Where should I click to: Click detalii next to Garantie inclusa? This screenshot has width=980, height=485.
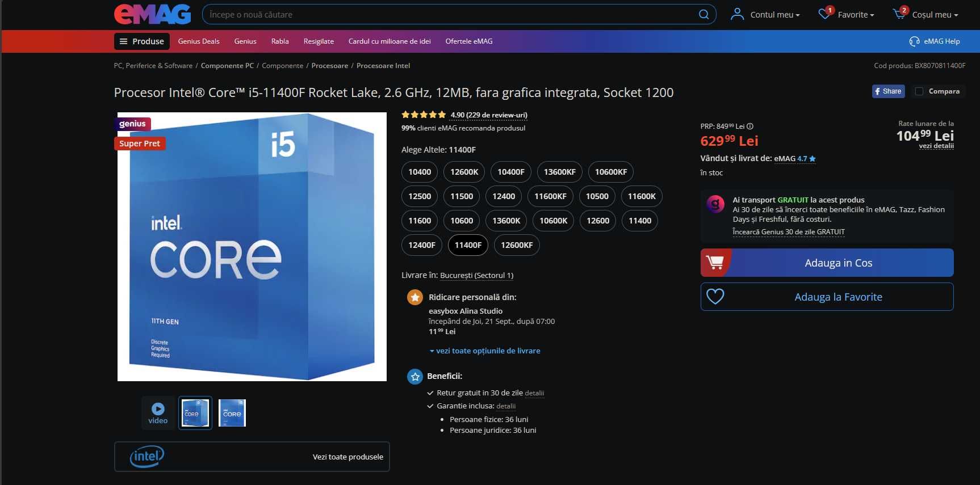(506, 406)
